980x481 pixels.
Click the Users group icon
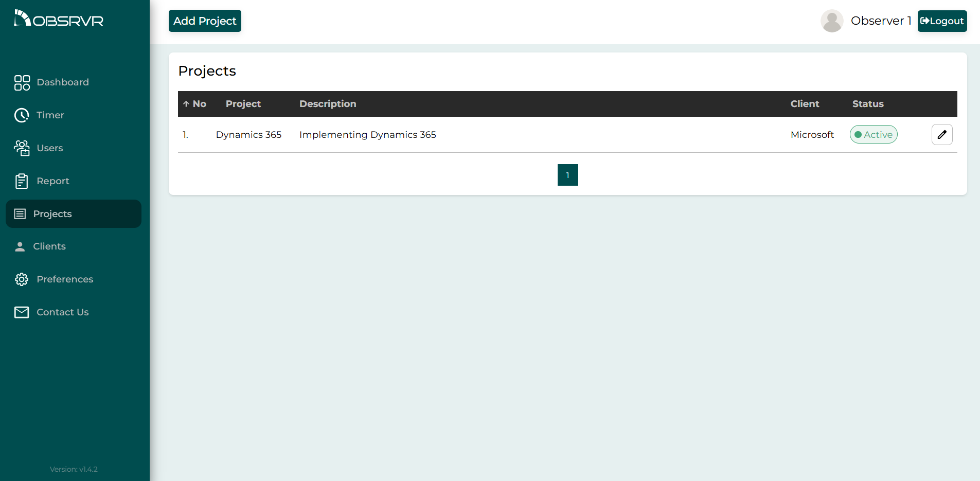tap(22, 148)
